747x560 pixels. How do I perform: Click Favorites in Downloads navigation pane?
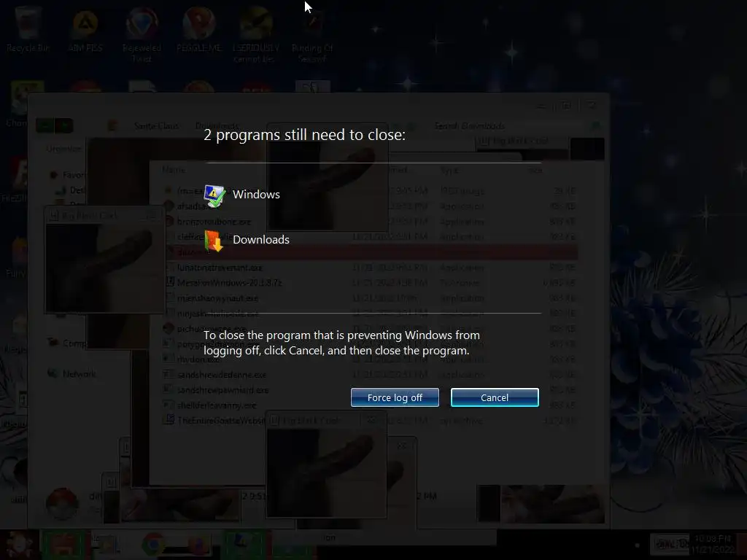point(74,175)
